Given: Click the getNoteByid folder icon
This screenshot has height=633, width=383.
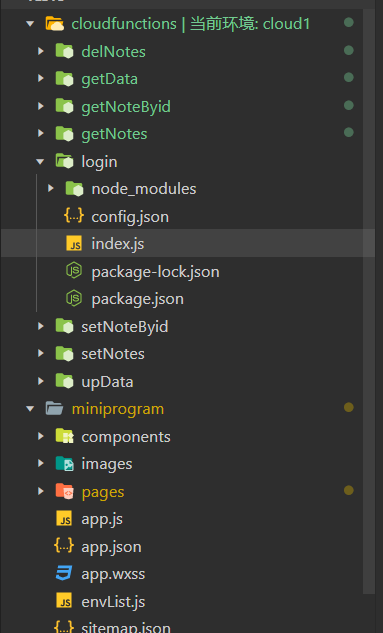Looking at the screenshot, I should (x=65, y=107).
